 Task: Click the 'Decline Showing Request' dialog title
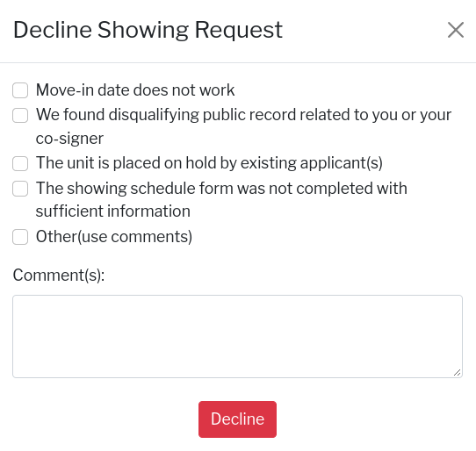(x=148, y=30)
